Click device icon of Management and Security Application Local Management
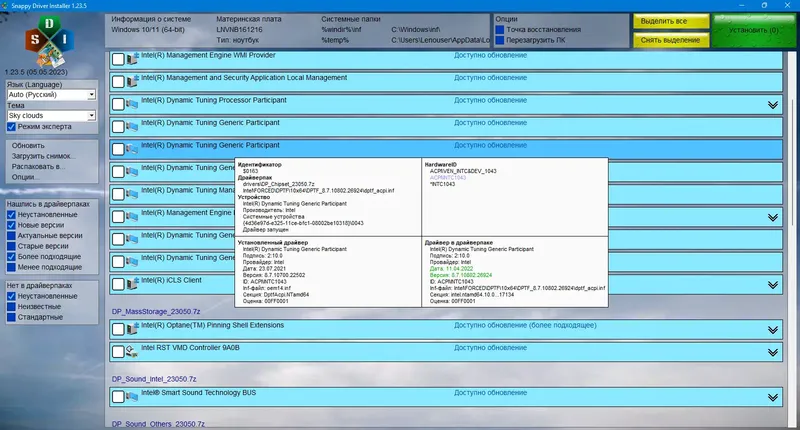800x430 pixels. coord(133,81)
